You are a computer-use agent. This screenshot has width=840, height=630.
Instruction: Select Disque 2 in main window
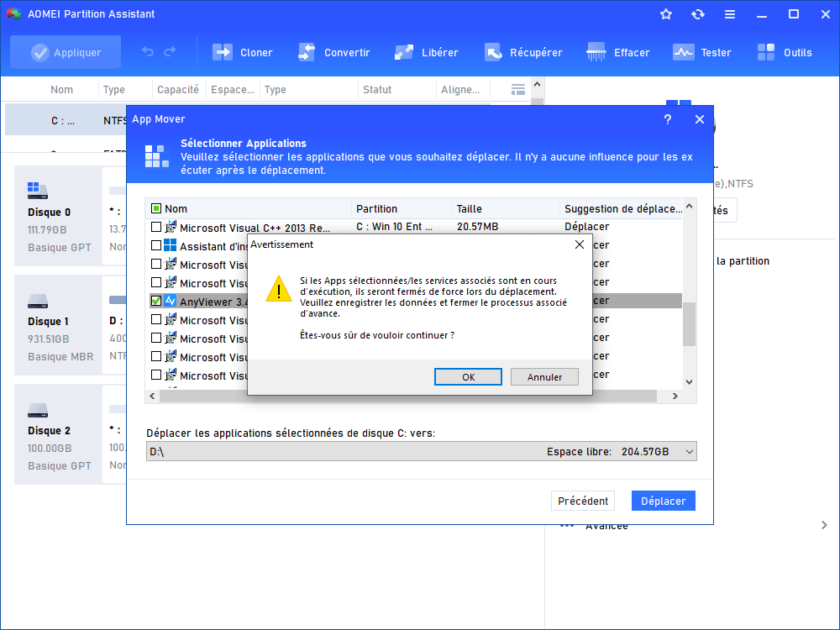pos(59,434)
